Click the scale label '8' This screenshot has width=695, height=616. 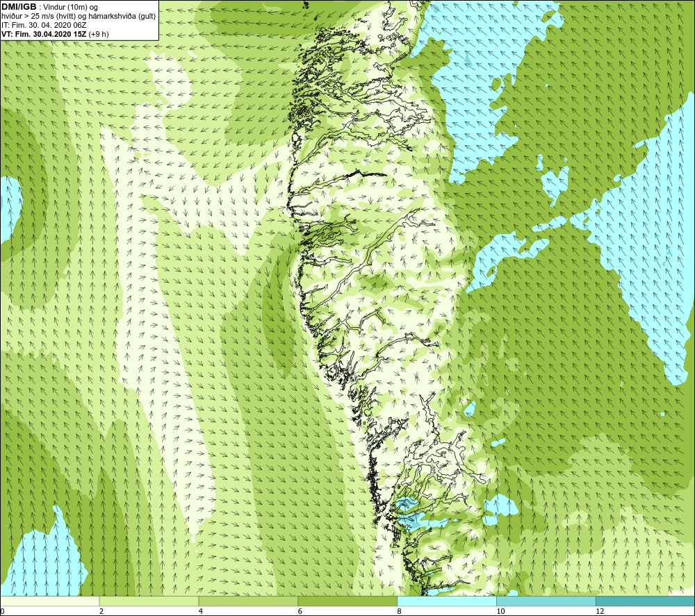click(400, 611)
